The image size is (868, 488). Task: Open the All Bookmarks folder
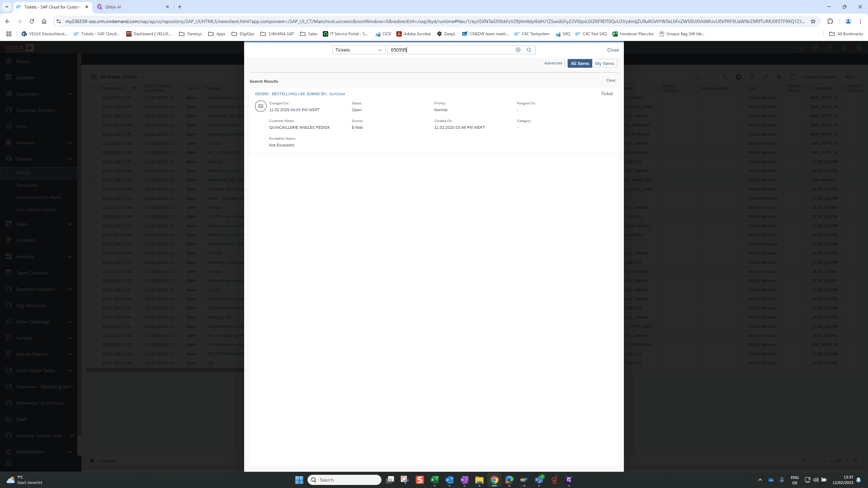point(846,34)
